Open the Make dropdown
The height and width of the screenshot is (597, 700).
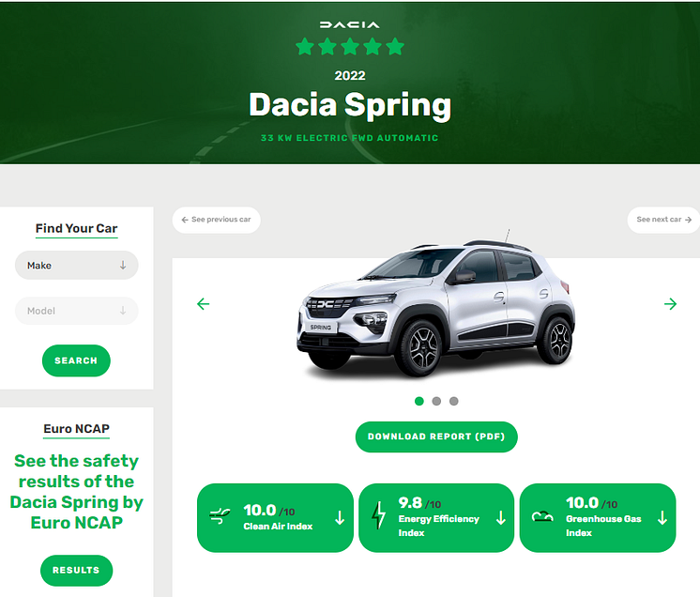[77, 266]
